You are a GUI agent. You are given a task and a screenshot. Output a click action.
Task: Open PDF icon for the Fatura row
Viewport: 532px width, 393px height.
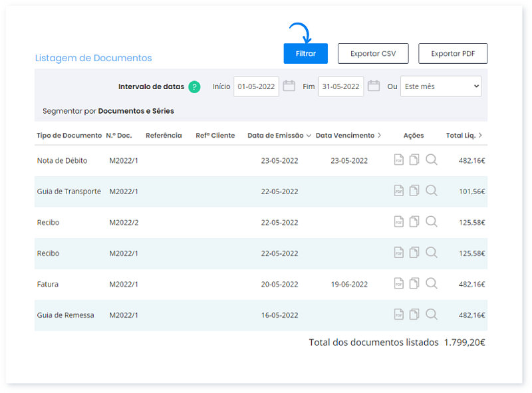click(399, 283)
